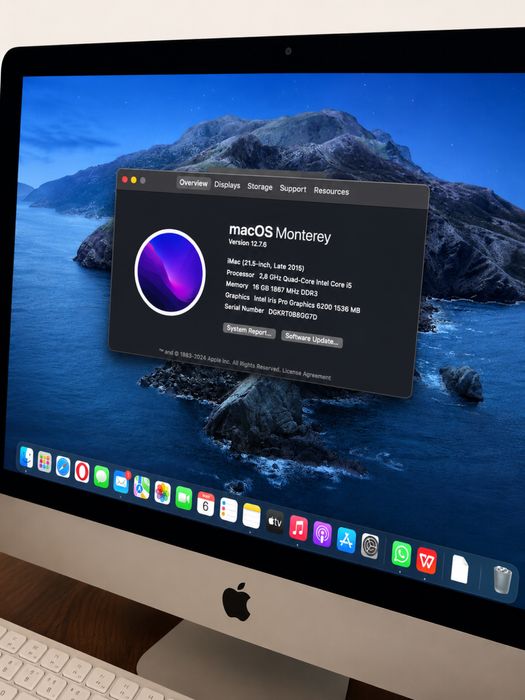The width and height of the screenshot is (525, 700).
Task: Open the blank document in the Dock
Action: 459,569
